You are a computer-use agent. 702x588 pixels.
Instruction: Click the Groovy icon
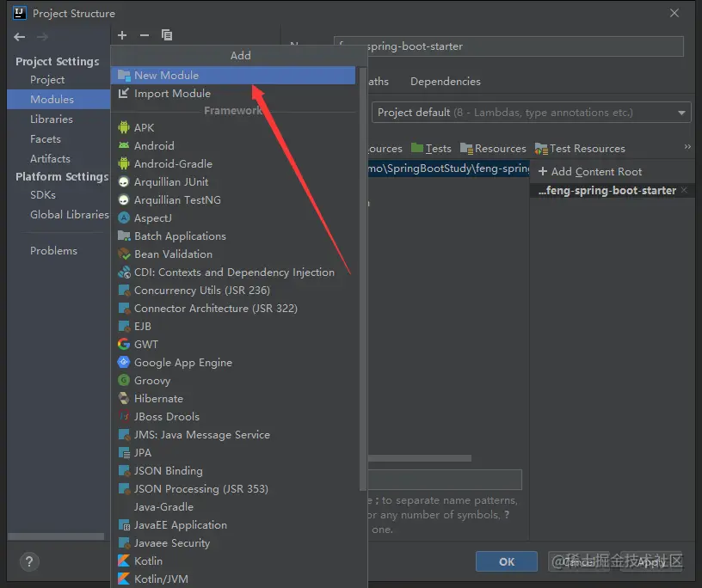[124, 380]
